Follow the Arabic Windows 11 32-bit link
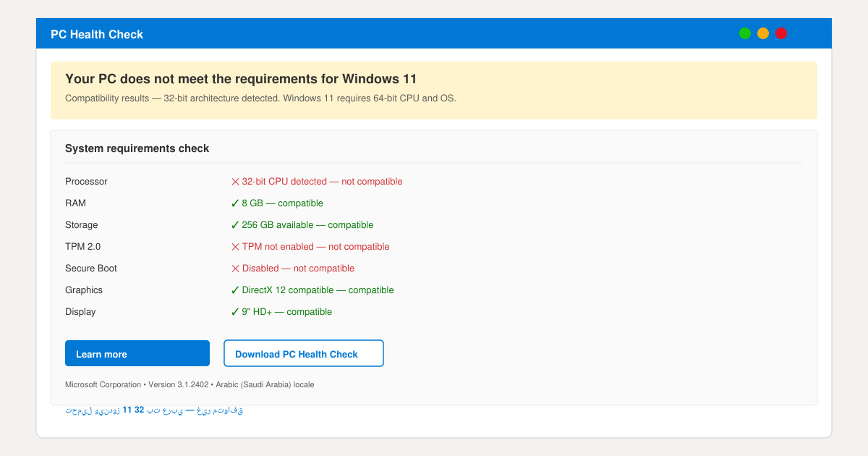The width and height of the screenshot is (868, 456). pyautogui.click(x=154, y=410)
